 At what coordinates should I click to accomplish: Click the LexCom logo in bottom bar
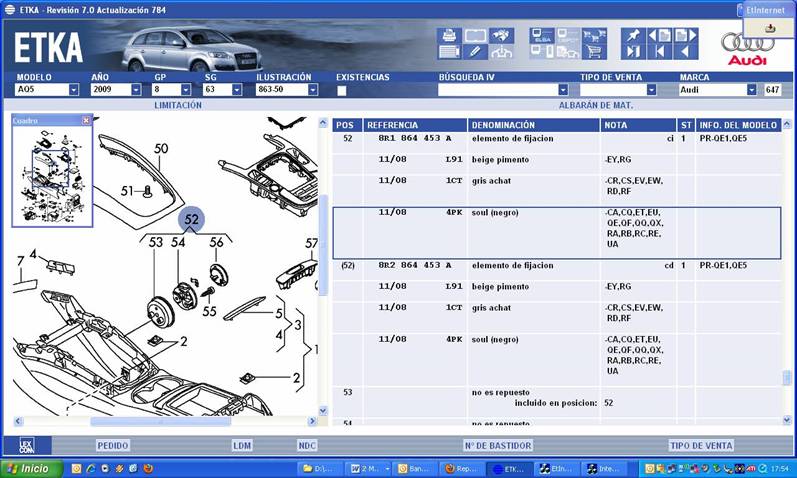pos(26,445)
